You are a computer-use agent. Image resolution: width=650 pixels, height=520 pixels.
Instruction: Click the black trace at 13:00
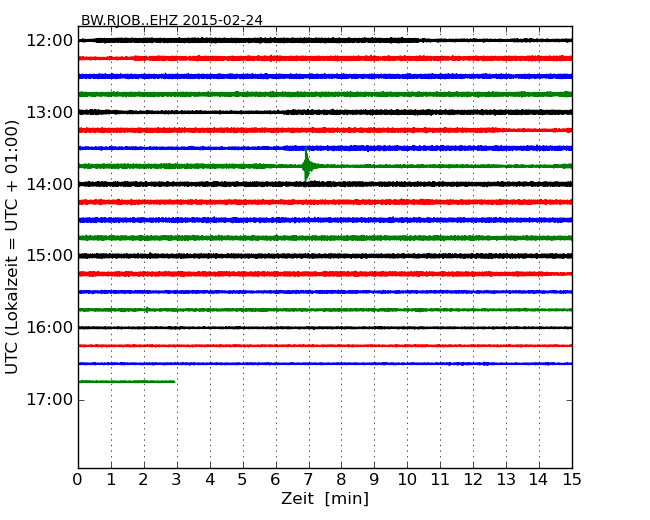(325, 112)
